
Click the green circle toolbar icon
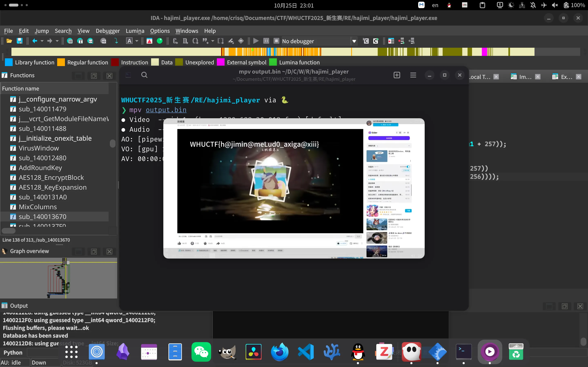coord(160,41)
